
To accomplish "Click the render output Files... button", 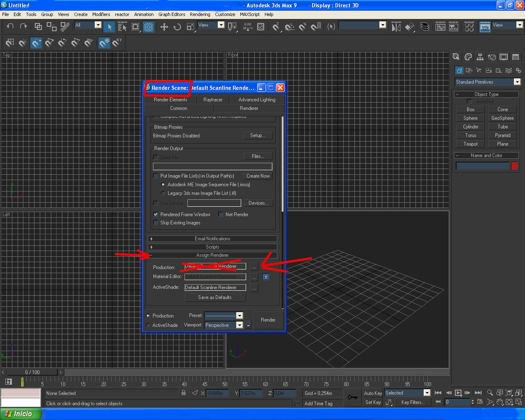I will 258,156.
